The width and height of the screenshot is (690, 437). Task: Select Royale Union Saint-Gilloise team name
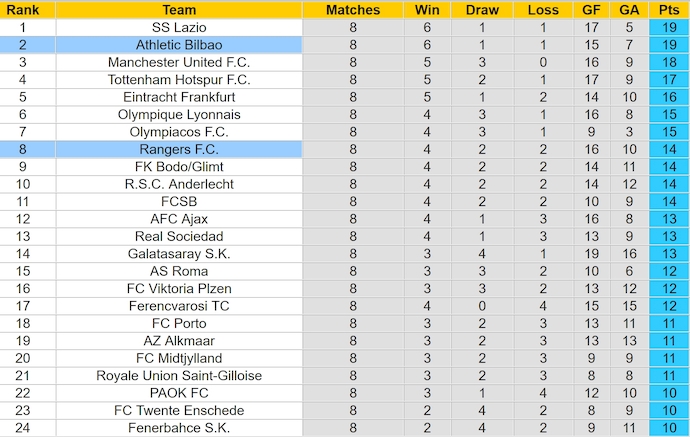(179, 375)
